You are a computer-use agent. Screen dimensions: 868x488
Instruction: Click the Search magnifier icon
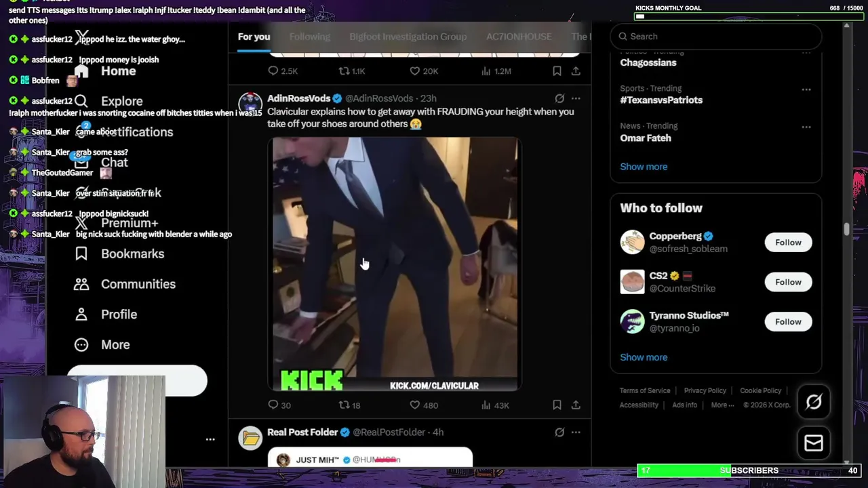[623, 37]
